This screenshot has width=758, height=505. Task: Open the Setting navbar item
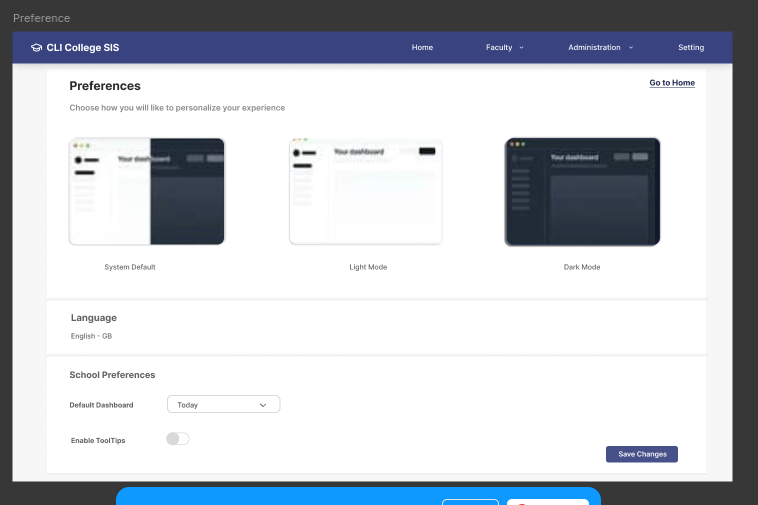[691, 48]
